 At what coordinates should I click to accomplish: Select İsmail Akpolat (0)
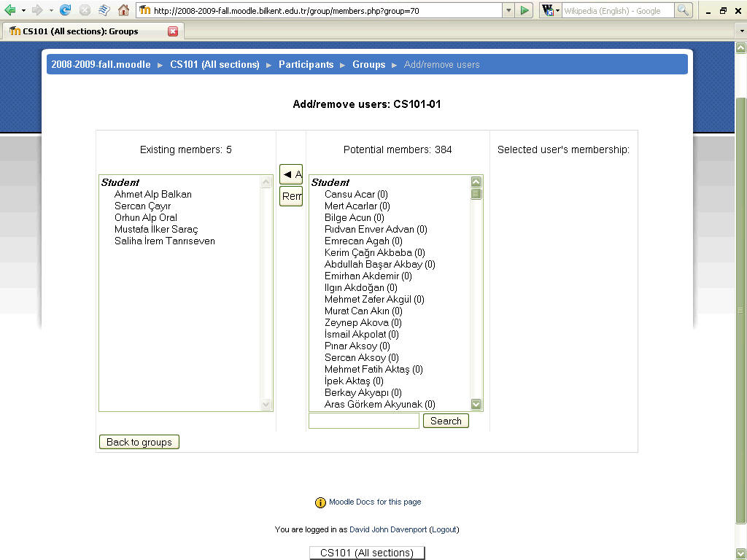362,334
